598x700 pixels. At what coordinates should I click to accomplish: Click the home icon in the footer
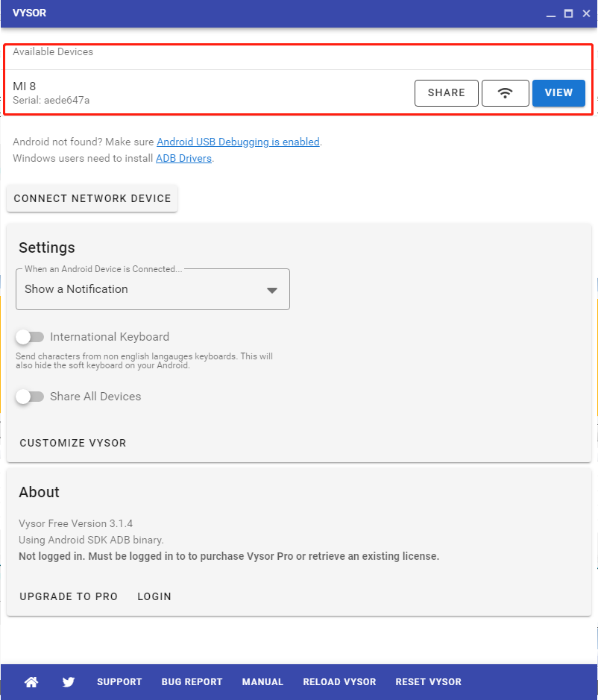click(x=31, y=681)
